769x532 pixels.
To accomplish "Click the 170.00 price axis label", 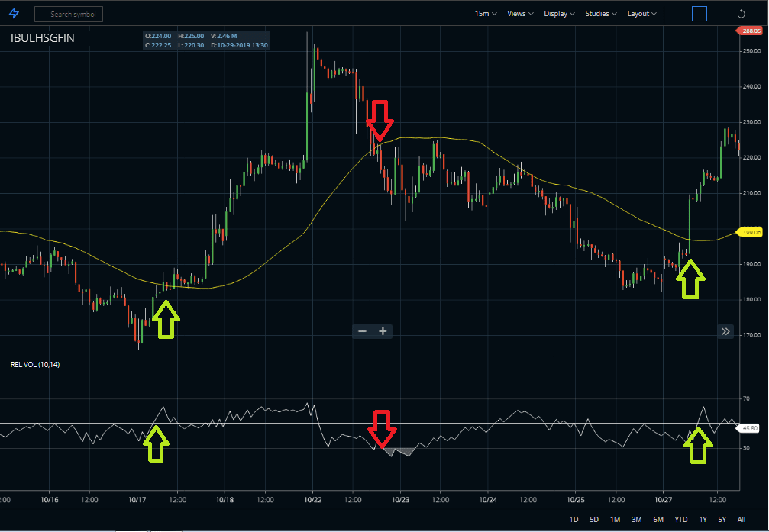I will coord(752,335).
